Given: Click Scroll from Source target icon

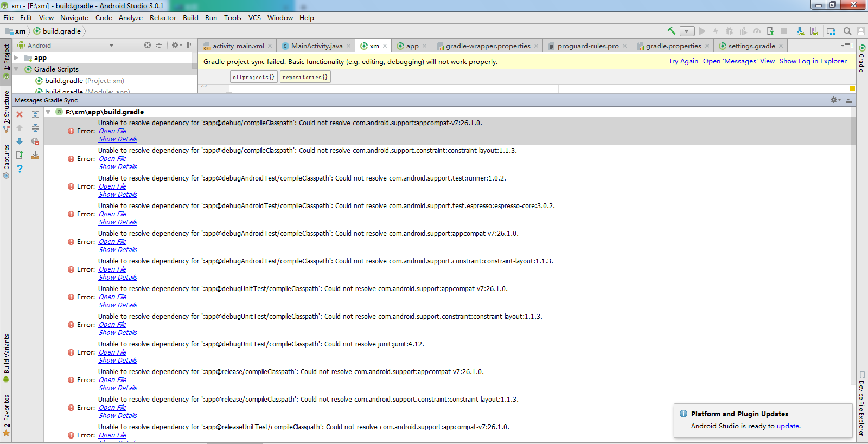Looking at the screenshot, I should [x=148, y=45].
